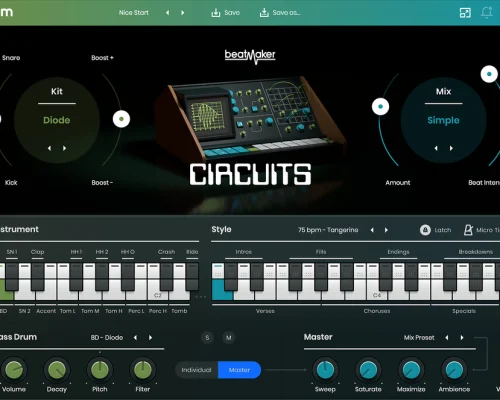Click the Boost slider handle beside Kit
Viewport: 500px width, 400px height.
coord(121,119)
